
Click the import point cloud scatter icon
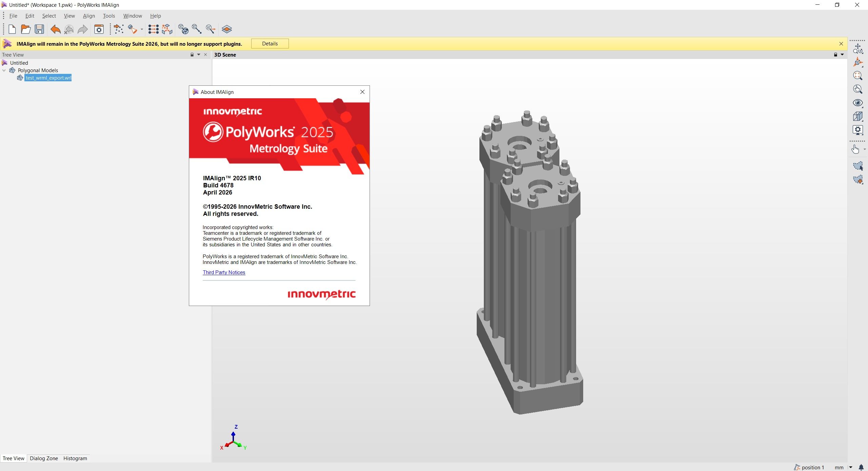click(x=119, y=29)
